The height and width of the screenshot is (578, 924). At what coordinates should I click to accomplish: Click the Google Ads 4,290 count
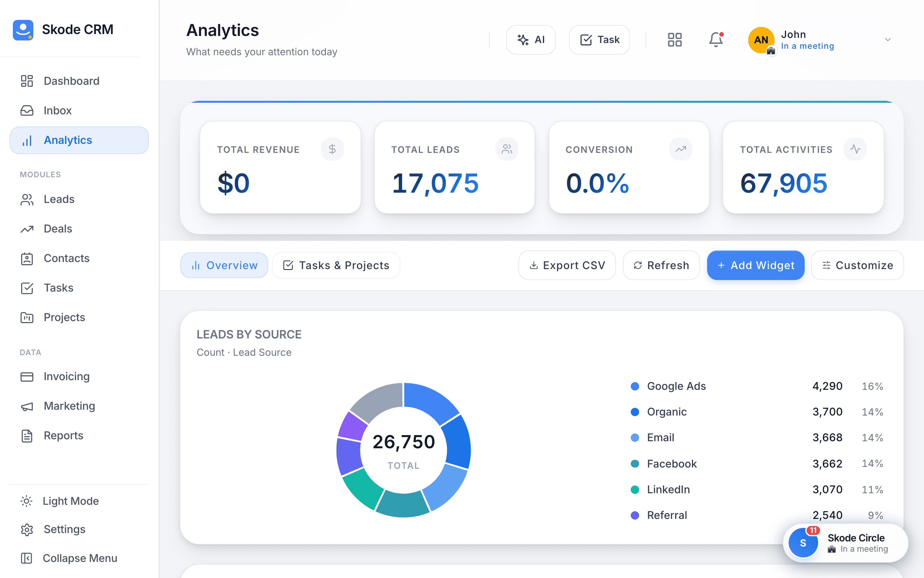pyautogui.click(x=827, y=386)
